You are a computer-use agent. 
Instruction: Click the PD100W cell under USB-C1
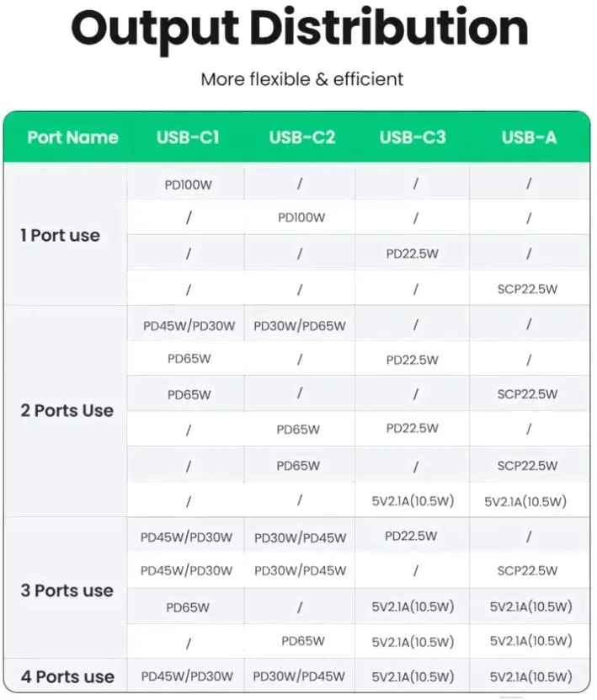point(189,184)
